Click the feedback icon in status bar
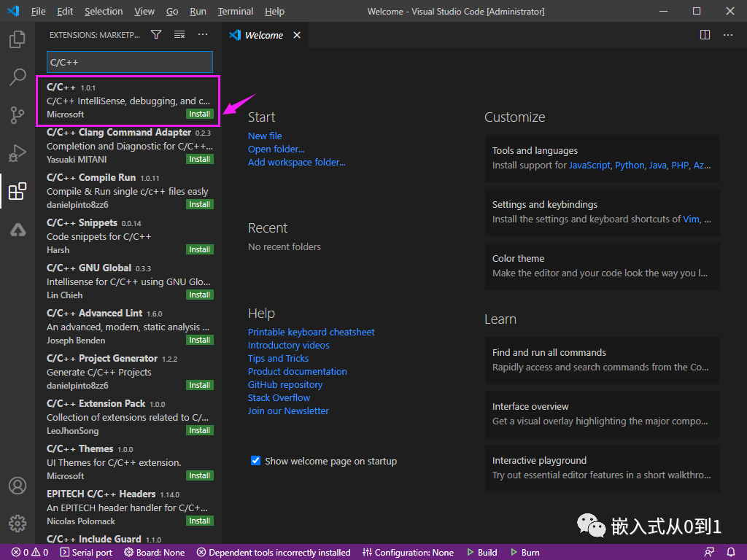Screen dimensions: 747x560 click(709, 553)
